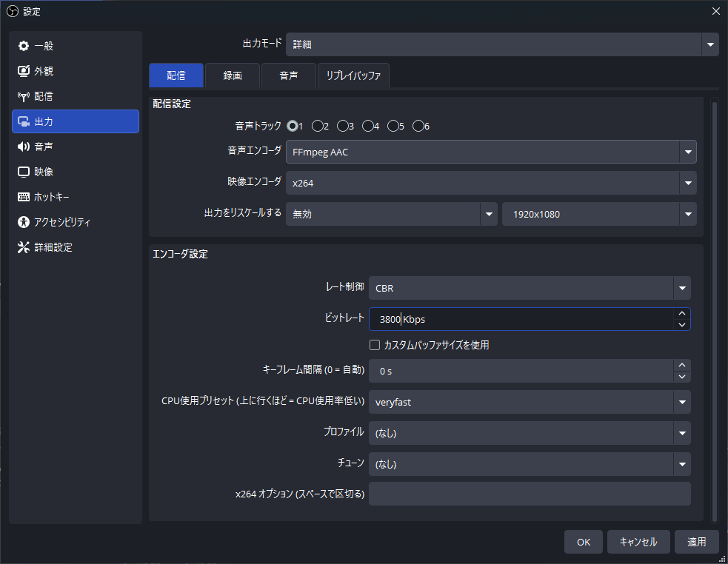Select audio track 6 radio button
The height and width of the screenshot is (564, 728).
click(418, 126)
